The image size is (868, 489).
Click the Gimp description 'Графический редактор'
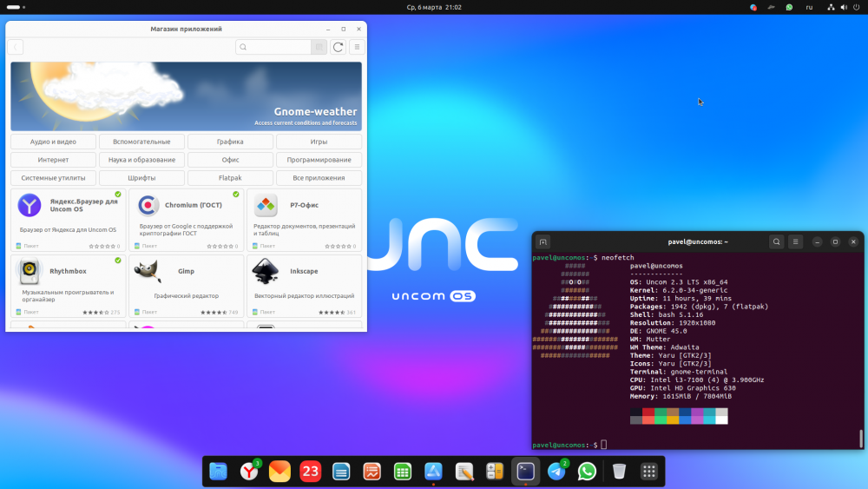[x=186, y=295]
